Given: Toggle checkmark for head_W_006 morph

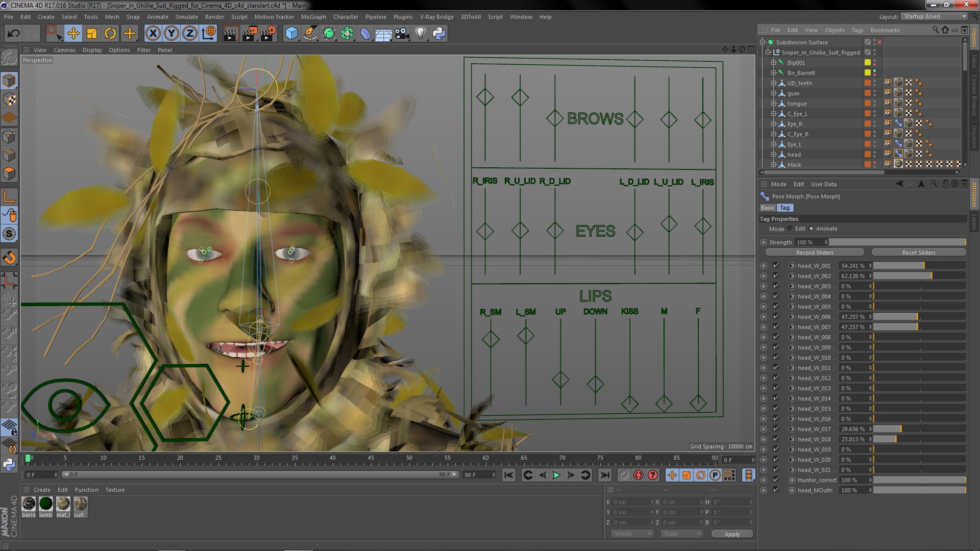Looking at the screenshot, I should [x=776, y=316].
